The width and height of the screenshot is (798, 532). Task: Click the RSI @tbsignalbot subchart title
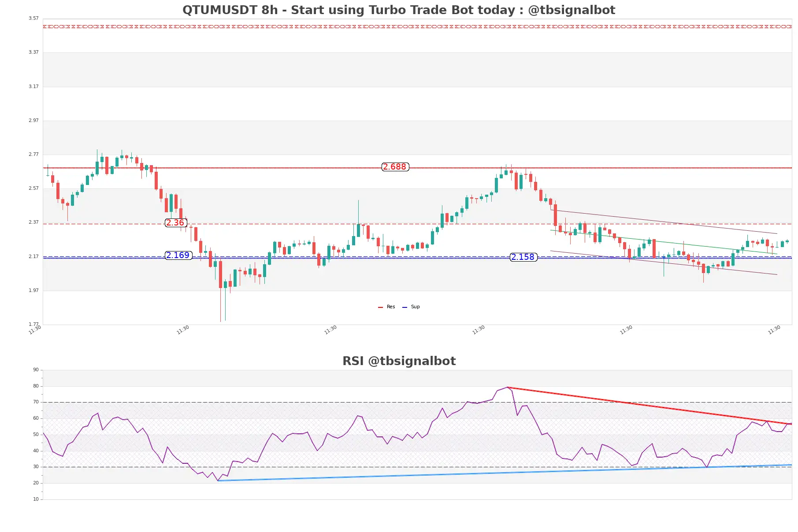point(399,361)
